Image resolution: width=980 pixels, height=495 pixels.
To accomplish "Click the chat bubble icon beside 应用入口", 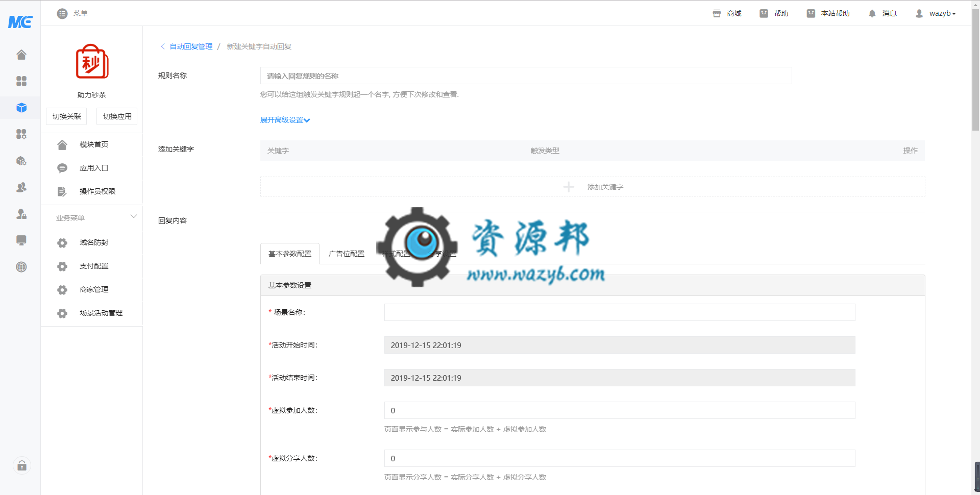I will coord(62,168).
